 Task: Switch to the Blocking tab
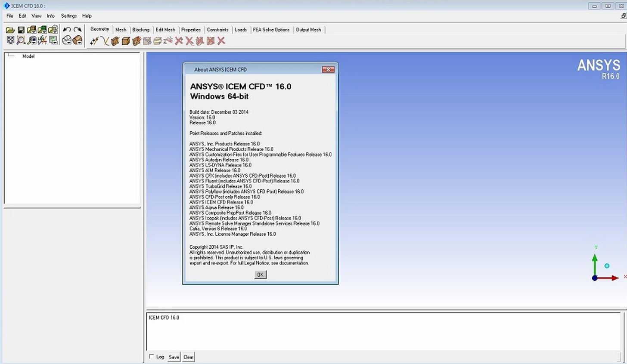click(141, 29)
